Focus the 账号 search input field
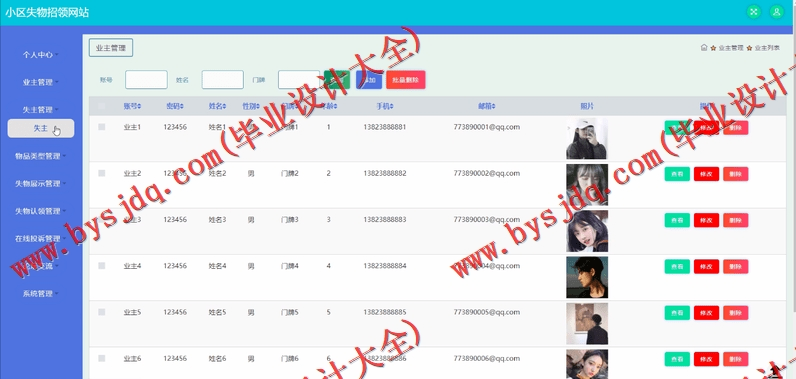Screen dimensions: 796x379 pyautogui.click(x=146, y=80)
